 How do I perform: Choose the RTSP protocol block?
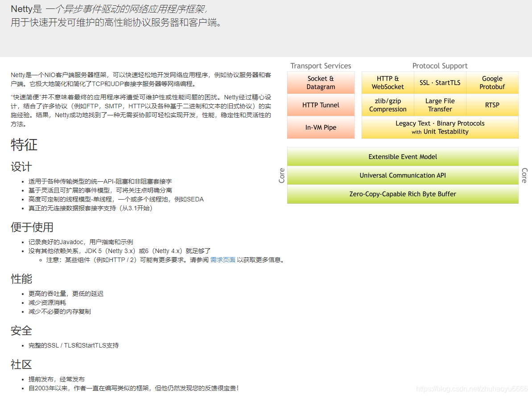pos(492,105)
